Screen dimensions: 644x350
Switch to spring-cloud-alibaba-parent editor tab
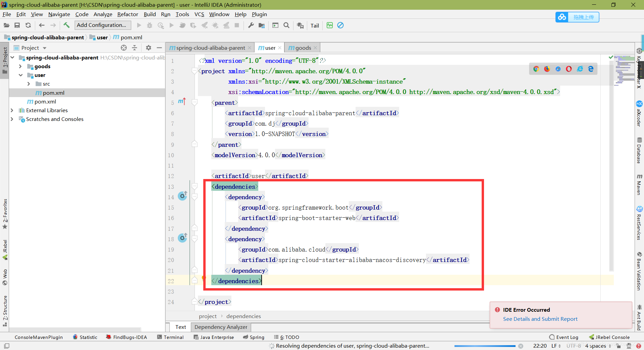(x=210, y=48)
